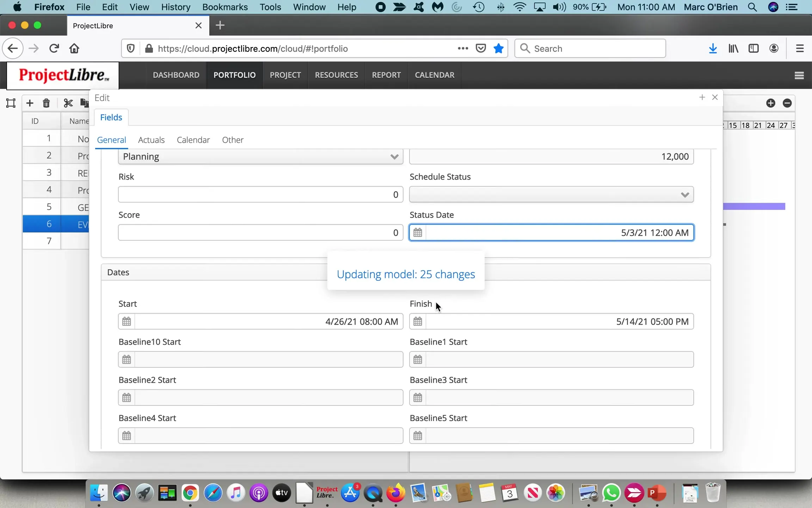The image size is (812, 508).
Task: Open Baseline10 Start calendar picker icon
Action: (x=127, y=359)
